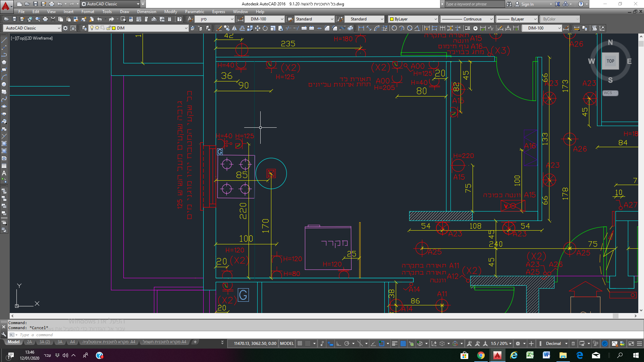
Task: Click the keyword search field
Action: (475, 4)
